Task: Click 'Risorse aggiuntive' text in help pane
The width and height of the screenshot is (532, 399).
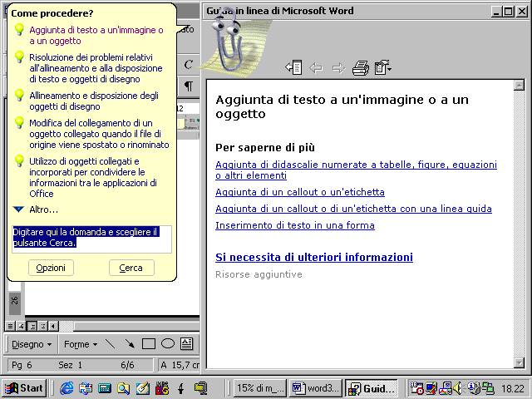Action: point(259,274)
